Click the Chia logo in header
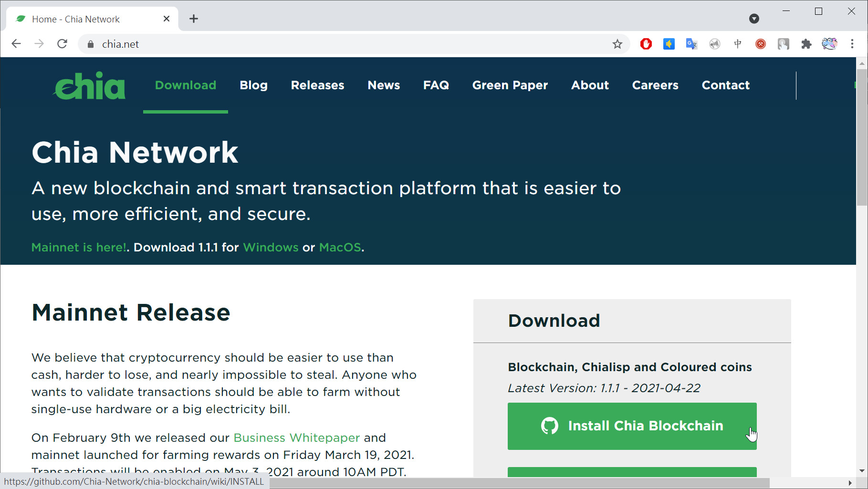The height and width of the screenshot is (489, 868). point(90,86)
